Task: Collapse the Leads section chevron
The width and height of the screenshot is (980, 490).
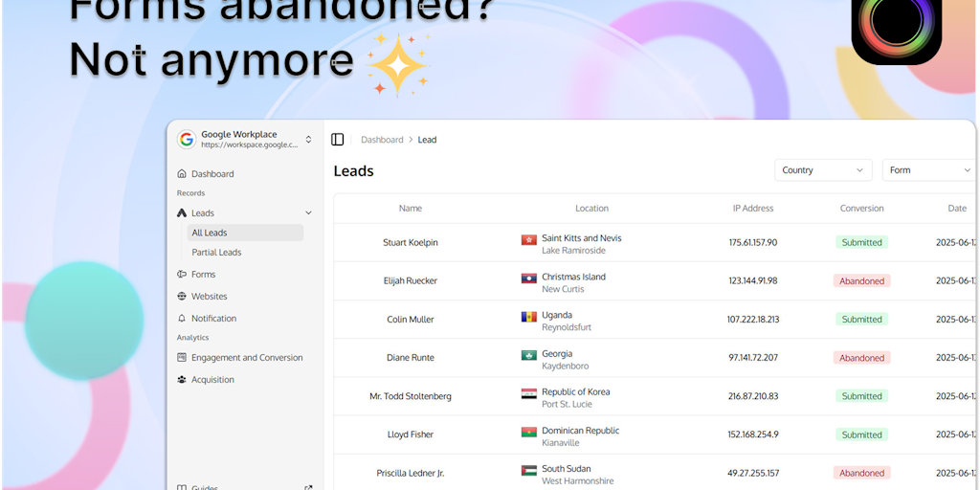Action: point(308,213)
